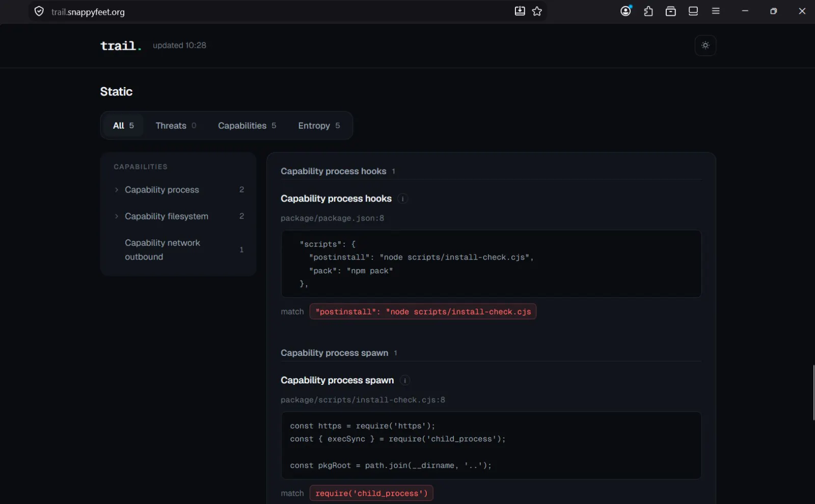Click the Static heading
The height and width of the screenshot is (504, 815).
point(116,92)
